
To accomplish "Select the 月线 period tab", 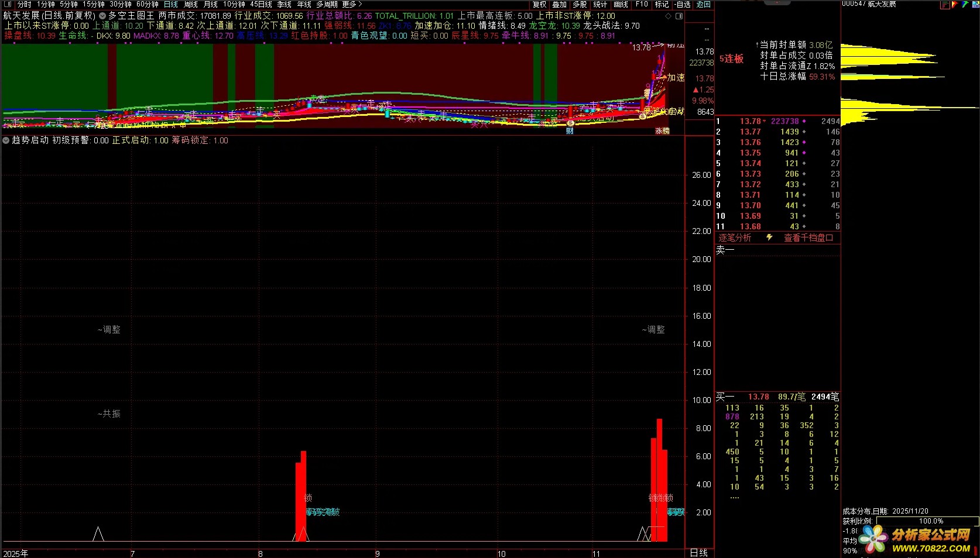I will point(210,4).
